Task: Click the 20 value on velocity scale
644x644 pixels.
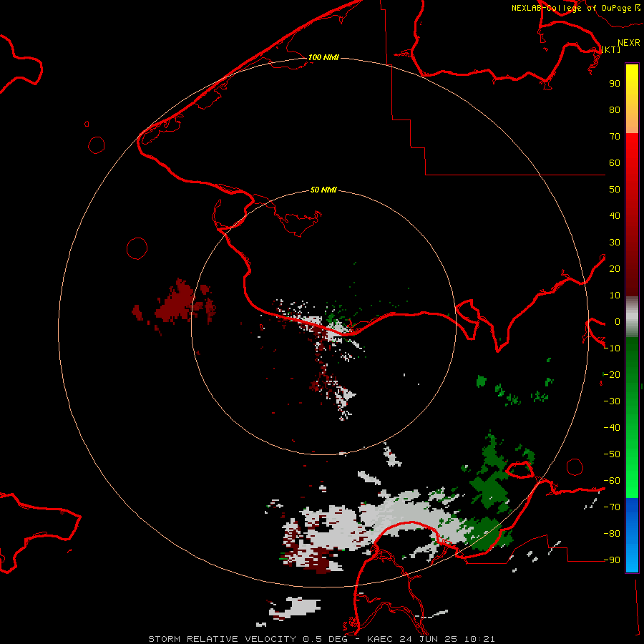Action: pos(615,269)
